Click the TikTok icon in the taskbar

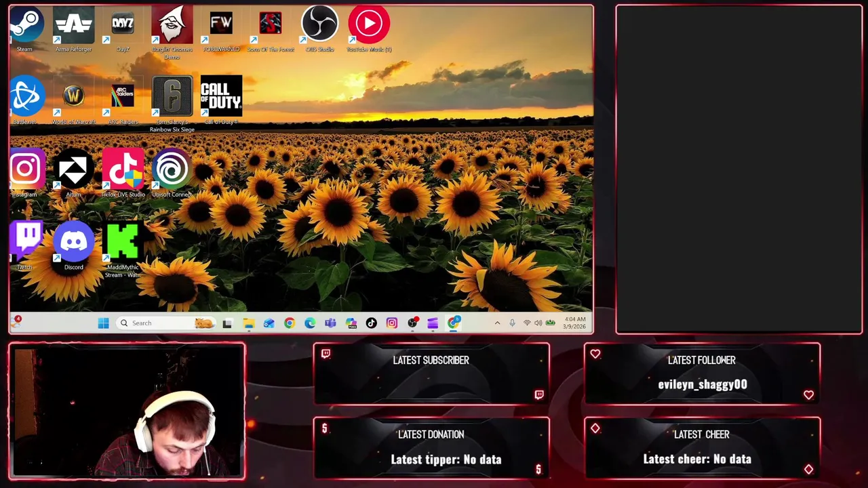click(371, 323)
